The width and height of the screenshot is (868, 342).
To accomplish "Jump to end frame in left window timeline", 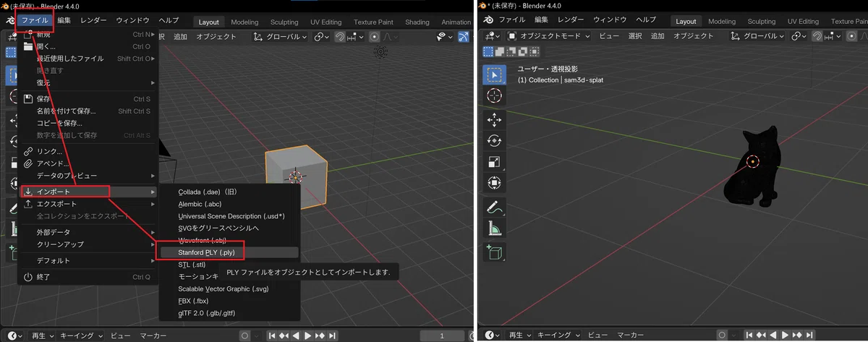I will tap(332, 335).
